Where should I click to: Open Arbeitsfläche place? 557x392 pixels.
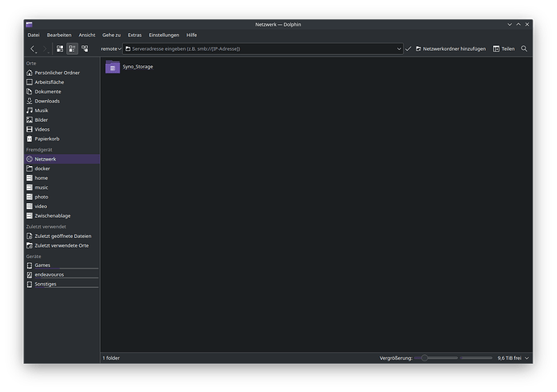tap(62, 82)
